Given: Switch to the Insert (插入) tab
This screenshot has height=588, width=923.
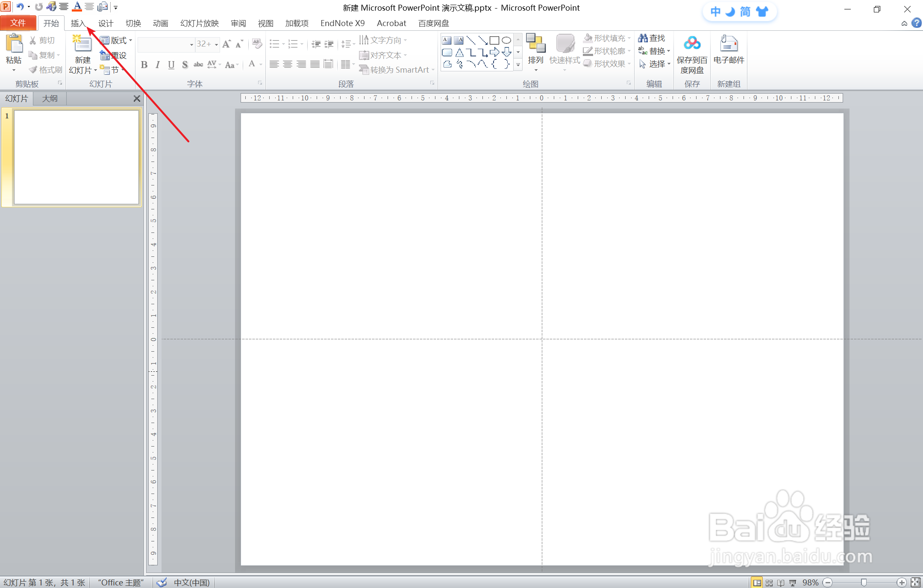Looking at the screenshot, I should (x=78, y=23).
